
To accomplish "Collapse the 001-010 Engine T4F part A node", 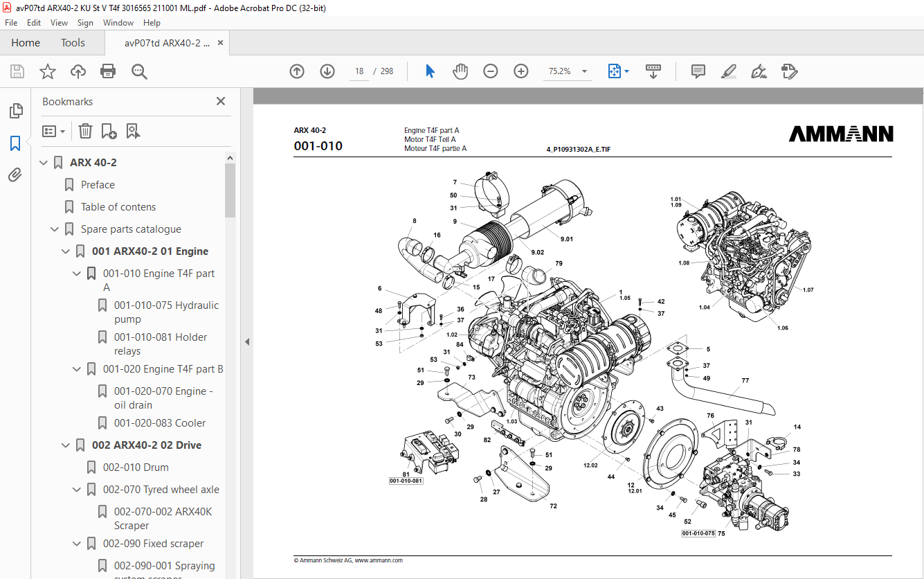I will [77, 274].
